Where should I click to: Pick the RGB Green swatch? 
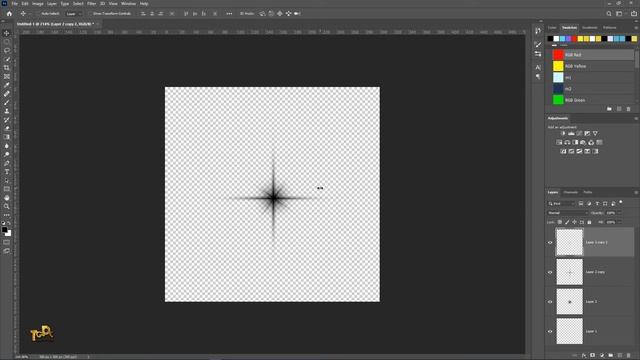(x=558, y=100)
